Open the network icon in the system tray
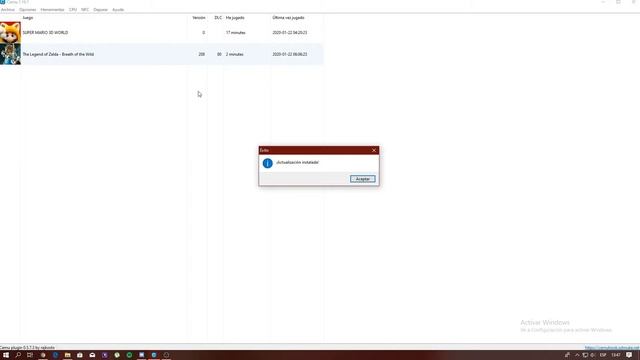Viewport: 640px width, 360px height. [585, 355]
